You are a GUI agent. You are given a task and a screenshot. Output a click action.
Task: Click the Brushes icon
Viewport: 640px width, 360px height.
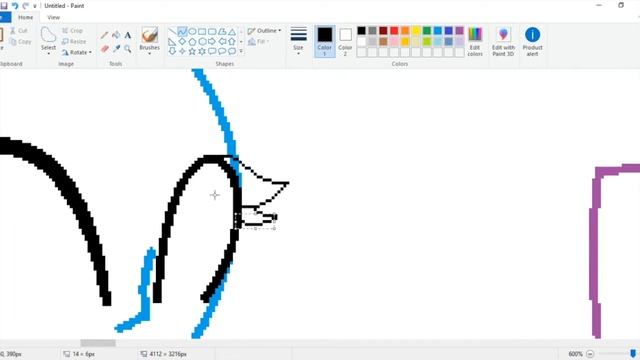pos(150,35)
